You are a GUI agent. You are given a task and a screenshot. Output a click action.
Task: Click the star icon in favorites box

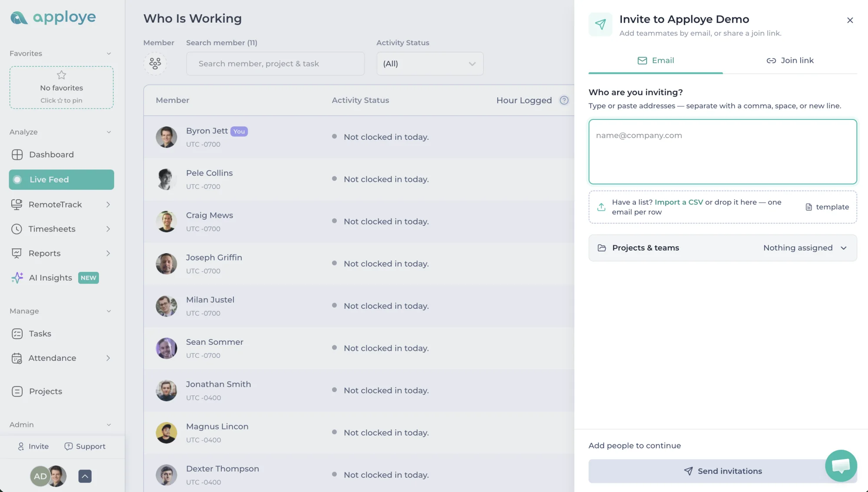click(x=62, y=75)
